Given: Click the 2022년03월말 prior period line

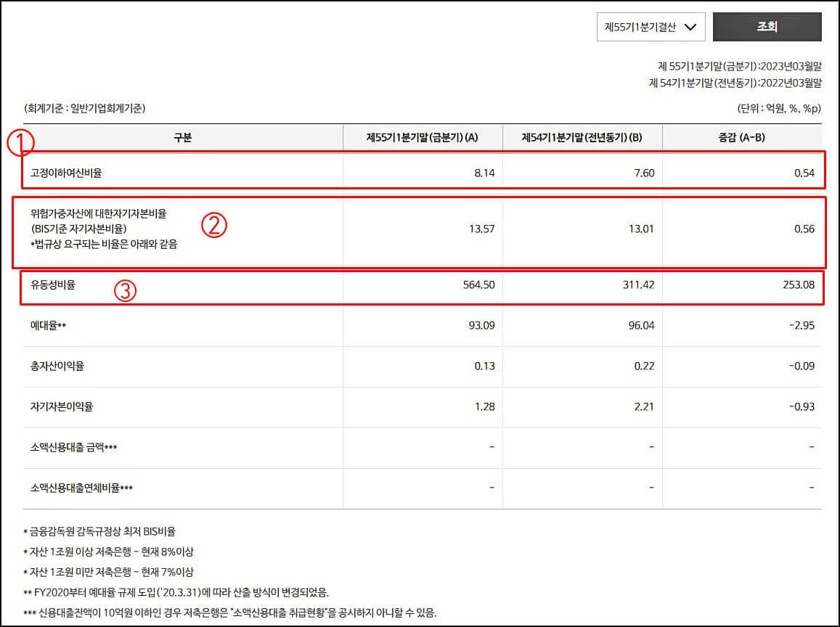Looking at the screenshot, I should (x=735, y=83).
